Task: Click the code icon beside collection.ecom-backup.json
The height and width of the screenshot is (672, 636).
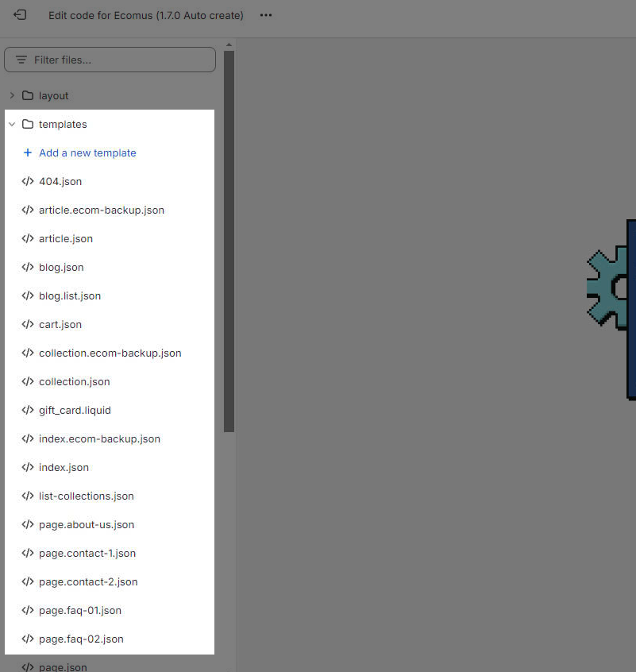Action: 28,353
